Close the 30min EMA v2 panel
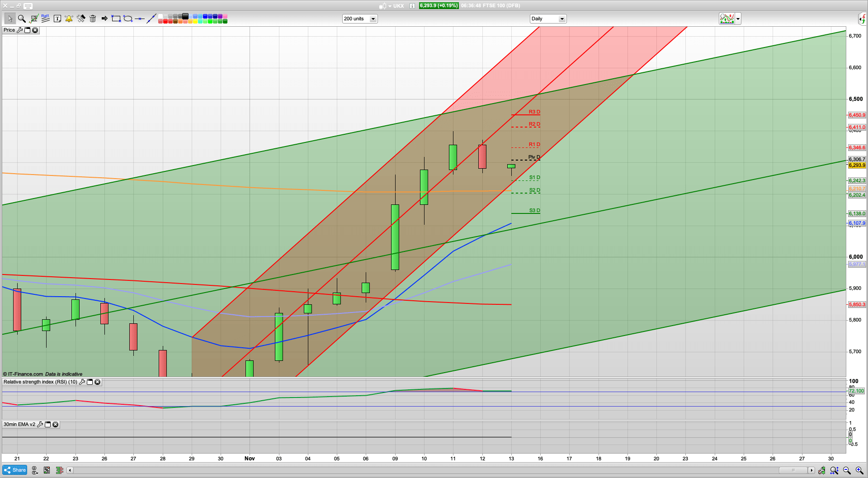The width and height of the screenshot is (868, 478). pyautogui.click(x=55, y=424)
